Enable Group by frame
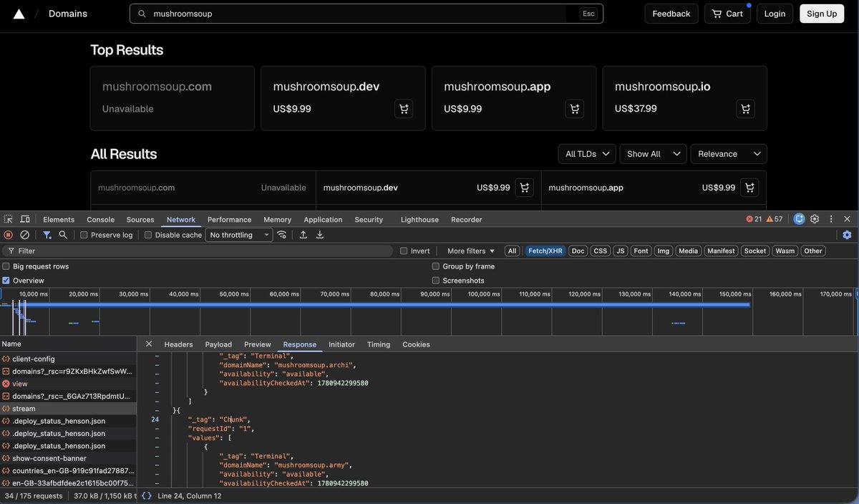This screenshot has height=504, width=859. [435, 266]
